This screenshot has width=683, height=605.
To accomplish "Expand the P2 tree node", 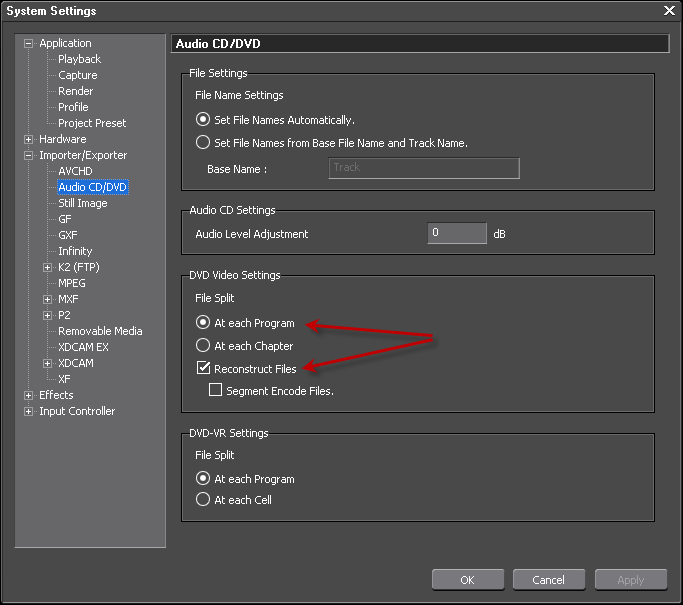I will point(47,315).
